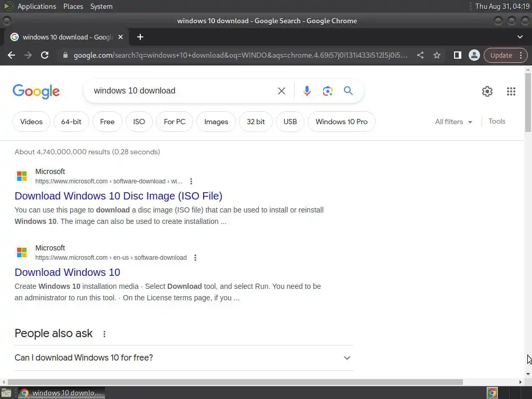Click the en-us software-download URL

pos(111,258)
